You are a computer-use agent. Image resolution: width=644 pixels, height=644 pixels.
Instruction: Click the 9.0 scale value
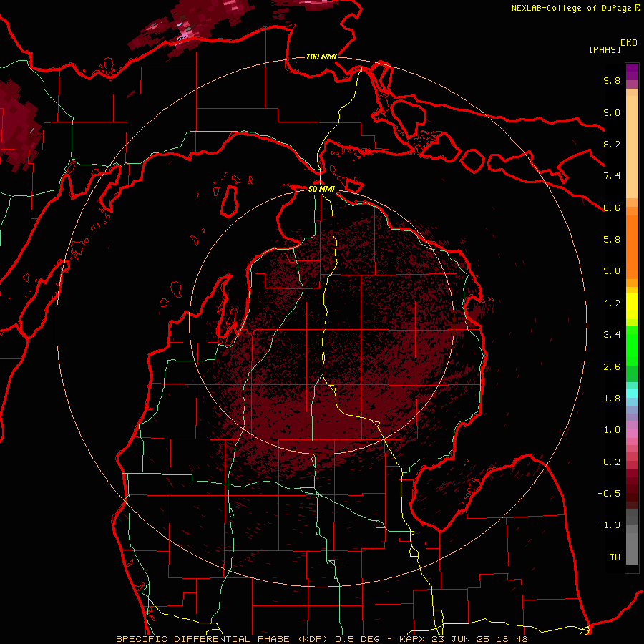click(612, 112)
